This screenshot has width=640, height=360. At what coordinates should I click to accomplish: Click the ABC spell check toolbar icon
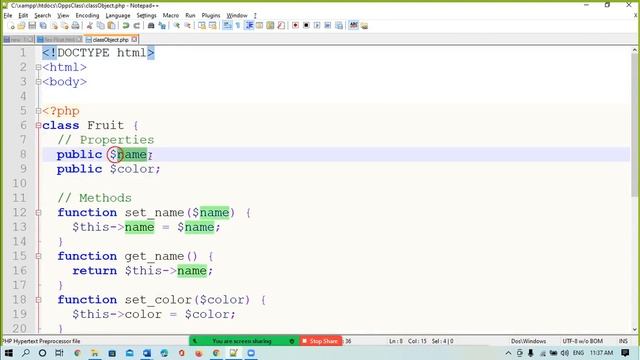click(x=353, y=26)
